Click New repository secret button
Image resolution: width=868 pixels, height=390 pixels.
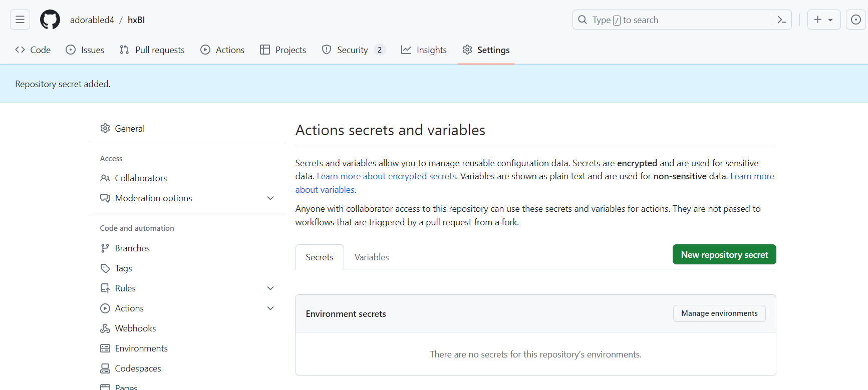724,254
